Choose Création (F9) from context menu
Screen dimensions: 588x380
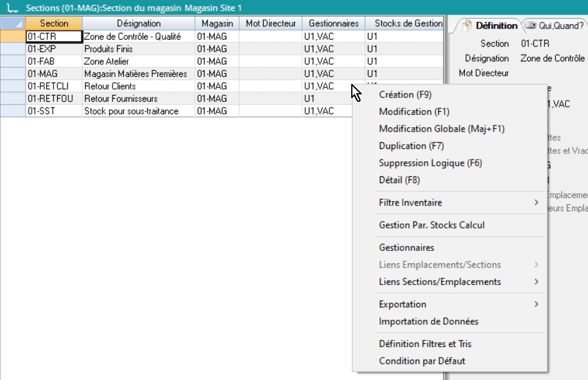click(x=405, y=94)
